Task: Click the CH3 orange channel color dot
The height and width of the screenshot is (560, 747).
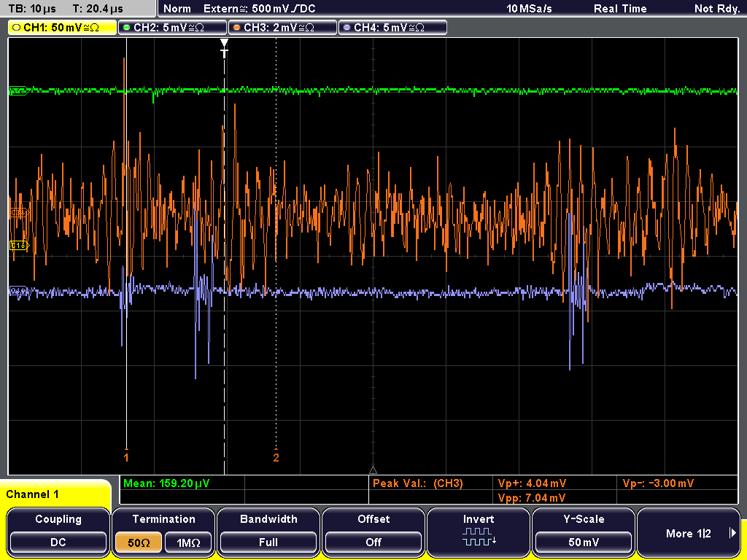Action: tap(237, 28)
